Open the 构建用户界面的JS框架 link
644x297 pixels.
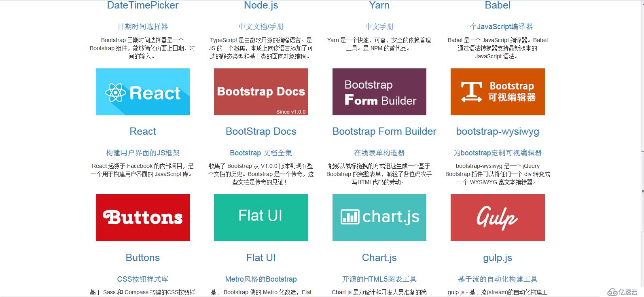tap(143, 153)
